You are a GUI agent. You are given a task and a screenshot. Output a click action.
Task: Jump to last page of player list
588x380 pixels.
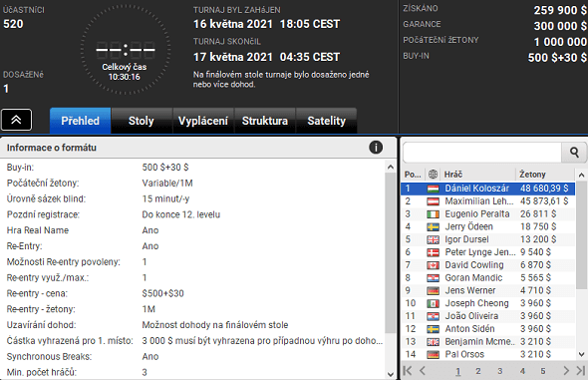point(580,371)
